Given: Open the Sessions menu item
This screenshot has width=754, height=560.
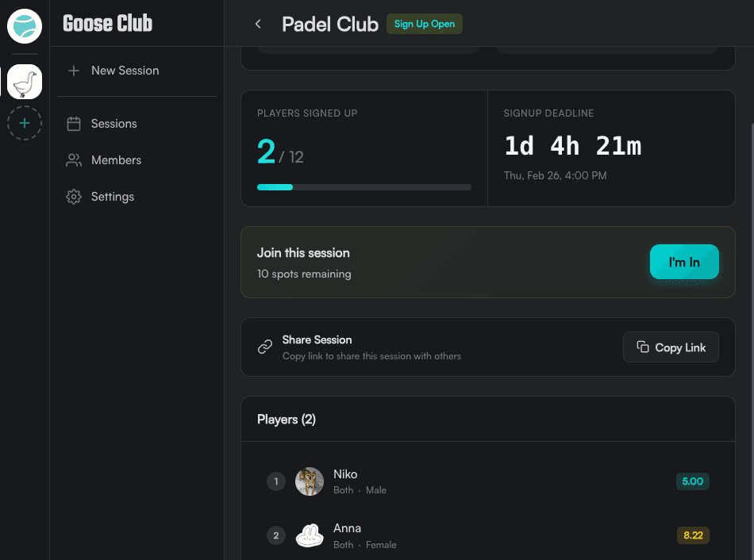Looking at the screenshot, I should 113,124.
